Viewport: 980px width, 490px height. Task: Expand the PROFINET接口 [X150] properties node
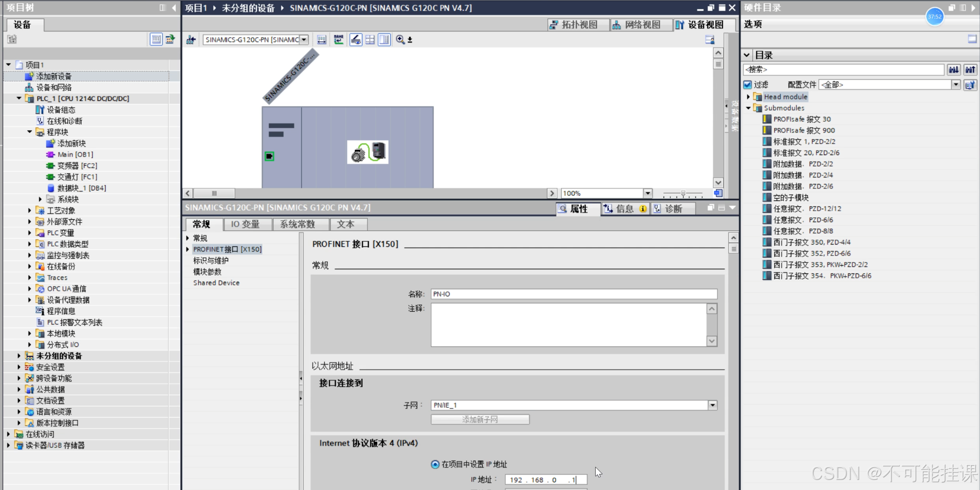point(187,250)
